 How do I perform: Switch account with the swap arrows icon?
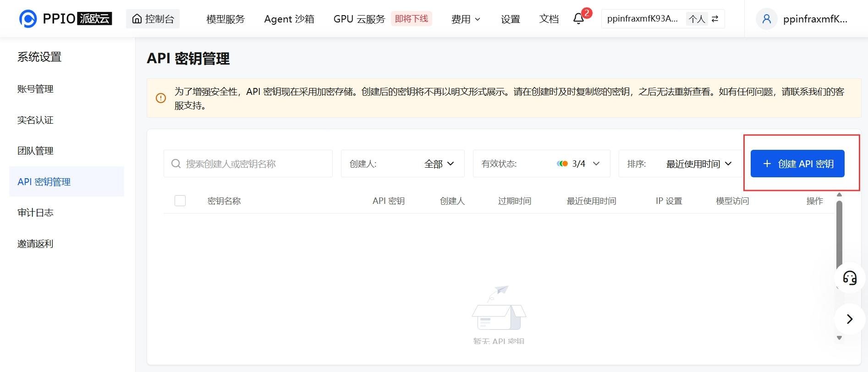pyautogui.click(x=715, y=19)
